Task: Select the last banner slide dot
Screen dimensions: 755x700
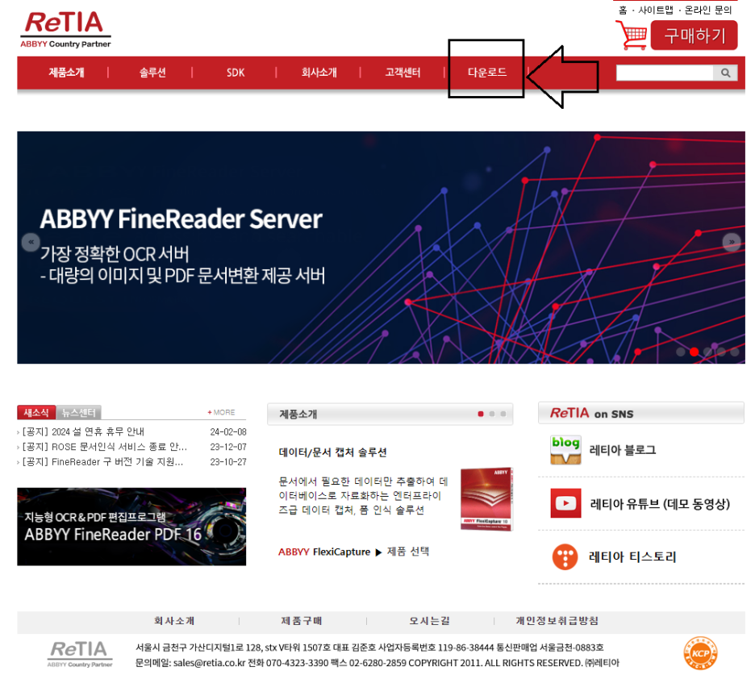Action: [734, 352]
